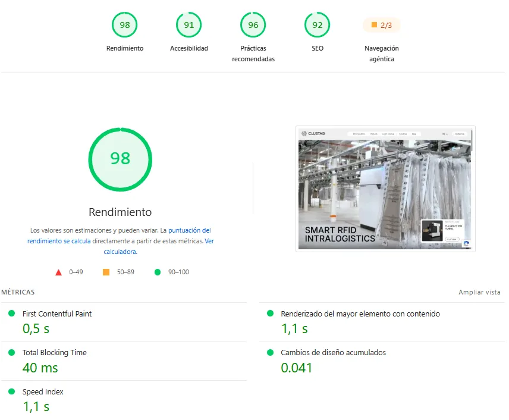Click 'Cambios de diseño acumulados' title
This screenshot has height=420, width=509.
coord(334,353)
